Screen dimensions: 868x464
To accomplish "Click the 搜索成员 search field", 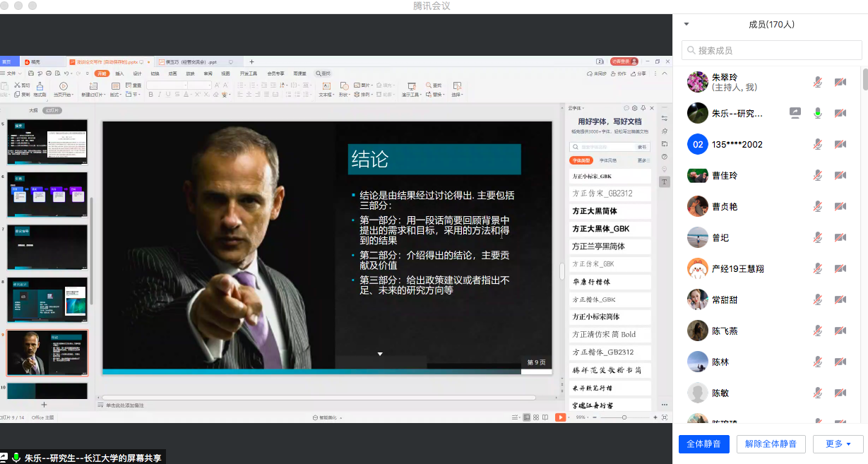I will pos(771,50).
